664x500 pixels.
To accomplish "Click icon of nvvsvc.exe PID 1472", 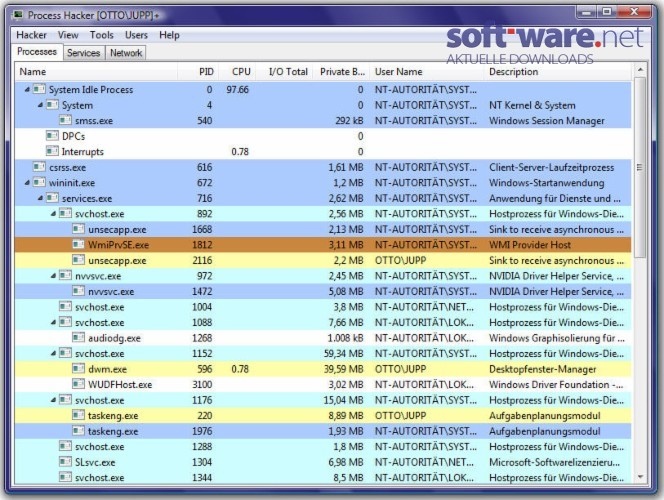I will point(79,291).
